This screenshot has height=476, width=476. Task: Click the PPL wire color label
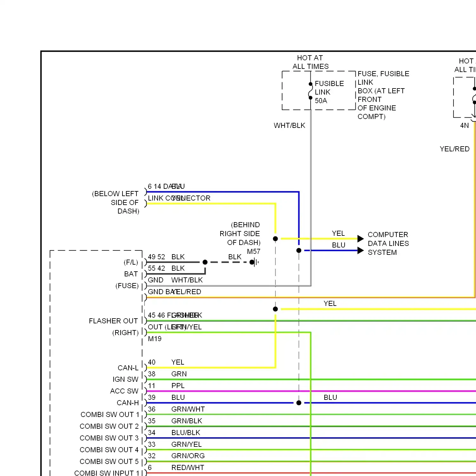coord(178,386)
